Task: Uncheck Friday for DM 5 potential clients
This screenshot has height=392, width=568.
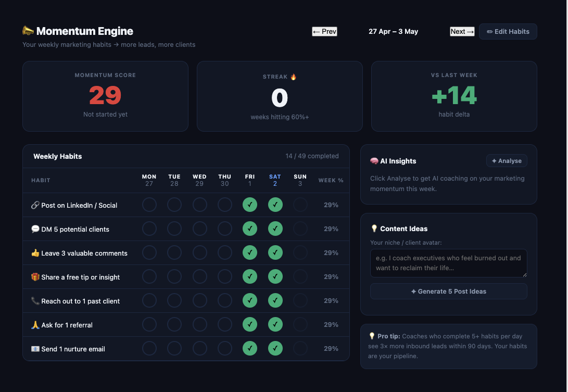Action: (250, 229)
